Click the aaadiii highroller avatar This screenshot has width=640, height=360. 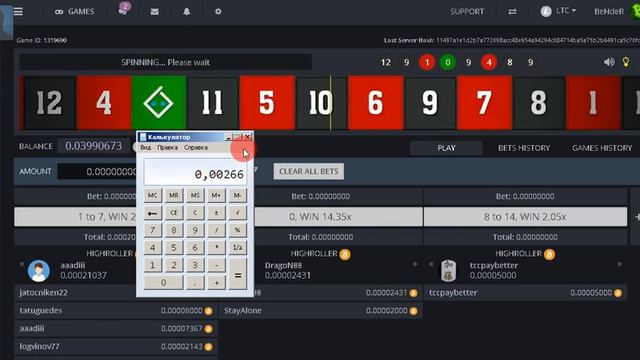tap(39, 271)
